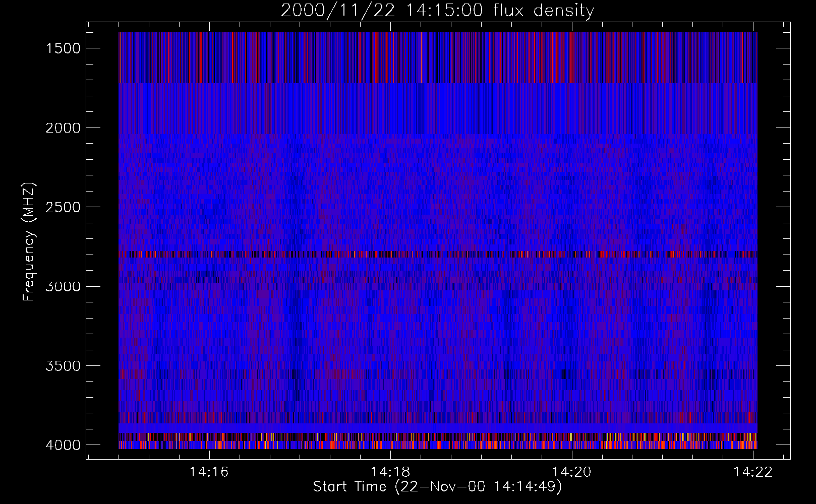Click the 14:20 time tick label
The height and width of the screenshot is (504, 816).
[572, 472]
